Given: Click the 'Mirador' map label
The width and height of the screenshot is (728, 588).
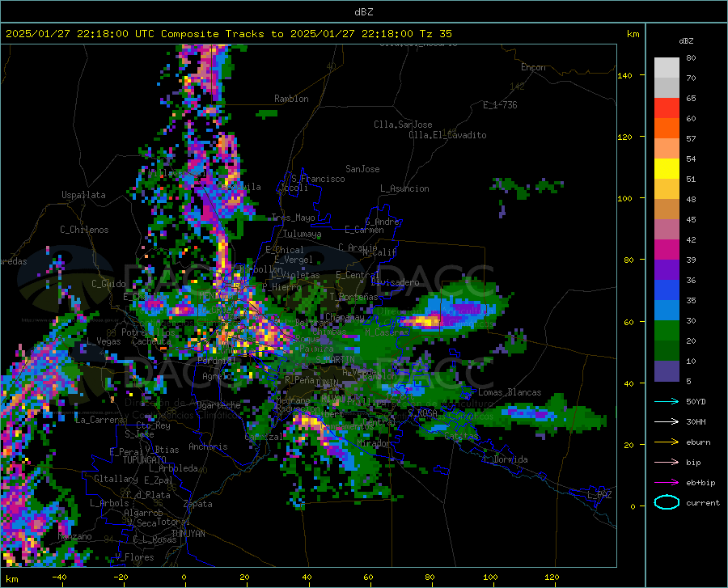Looking at the screenshot, I should [x=375, y=444].
